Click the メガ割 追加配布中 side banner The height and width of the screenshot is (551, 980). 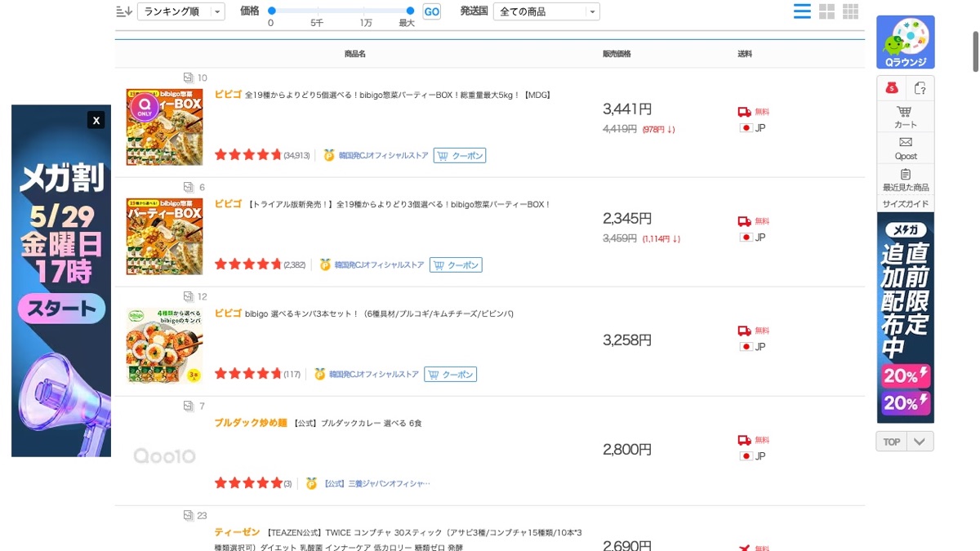[906, 318]
